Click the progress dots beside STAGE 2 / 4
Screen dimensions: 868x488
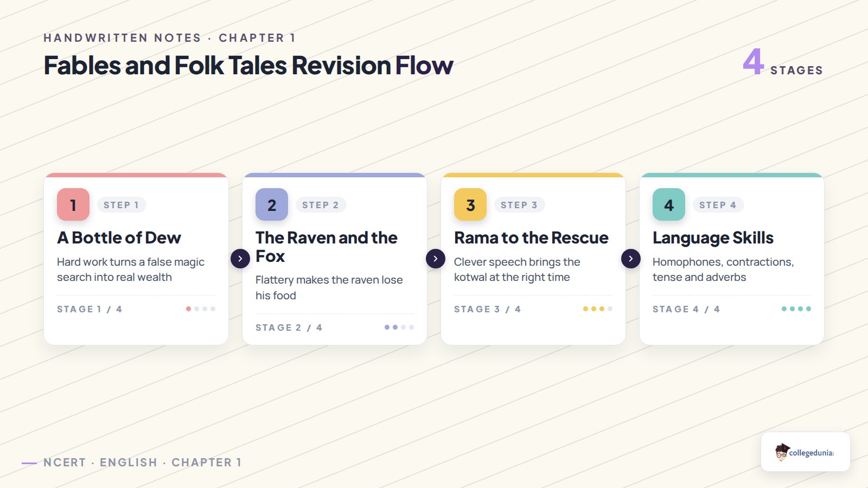(399, 327)
